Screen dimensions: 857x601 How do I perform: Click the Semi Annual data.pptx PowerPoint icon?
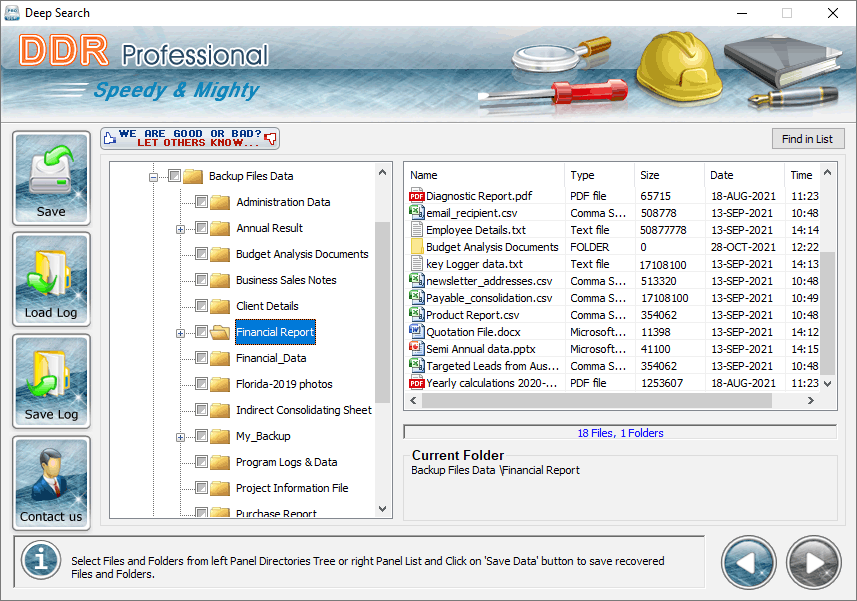coord(416,348)
